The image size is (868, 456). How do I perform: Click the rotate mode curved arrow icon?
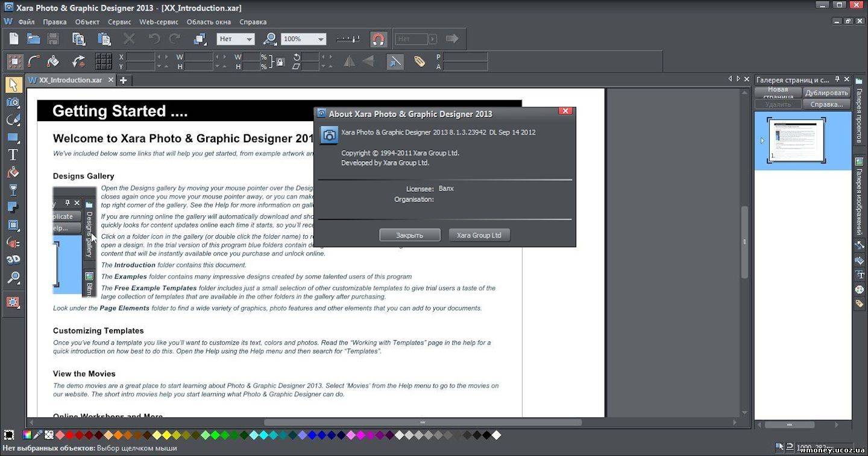click(x=79, y=61)
